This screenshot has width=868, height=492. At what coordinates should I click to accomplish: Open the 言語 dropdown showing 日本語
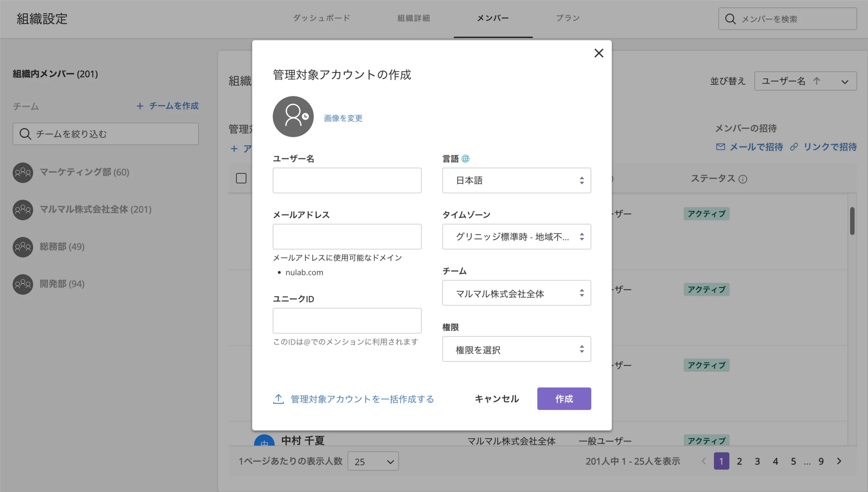[516, 180]
